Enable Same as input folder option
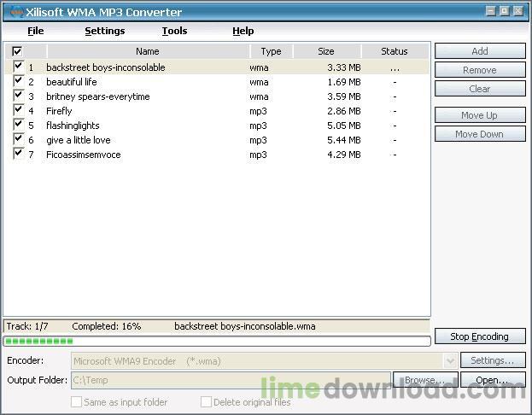Viewport: 532px width, 415px height. coord(76,402)
